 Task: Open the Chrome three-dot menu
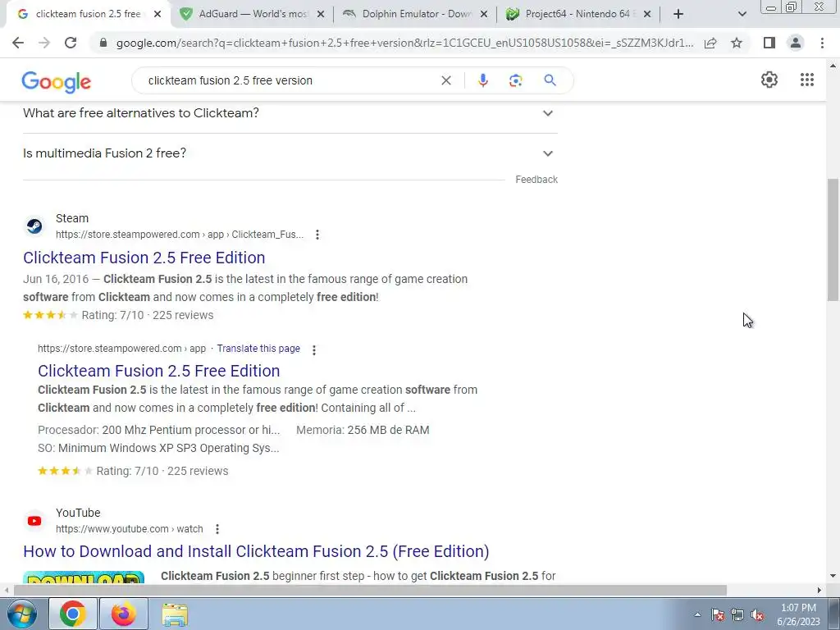point(822,43)
